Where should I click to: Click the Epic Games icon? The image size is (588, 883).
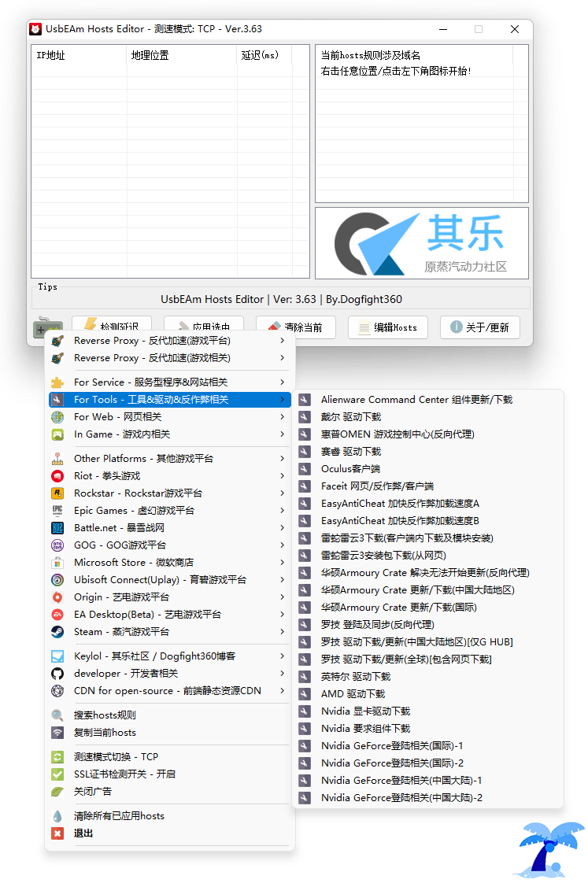[x=57, y=510]
